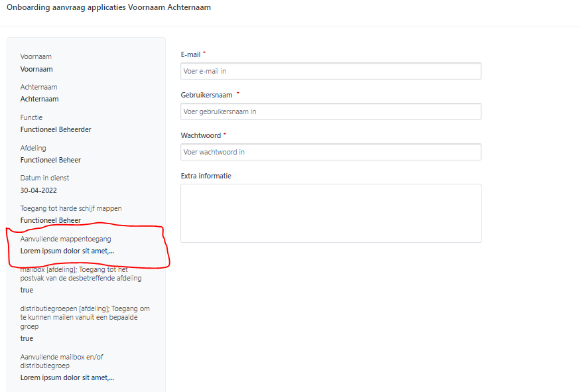
Task: Click the date 30-04-2022
Action: coord(38,190)
